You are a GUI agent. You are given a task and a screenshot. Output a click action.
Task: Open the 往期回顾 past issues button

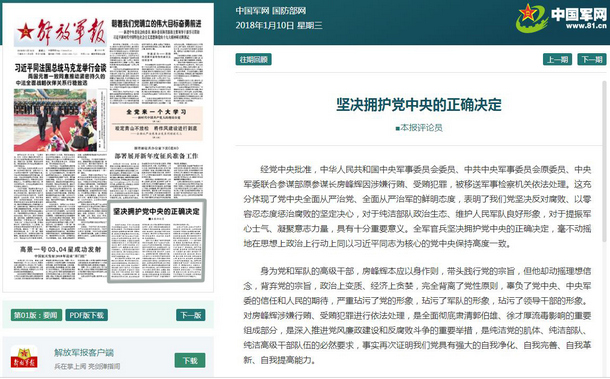254,60
